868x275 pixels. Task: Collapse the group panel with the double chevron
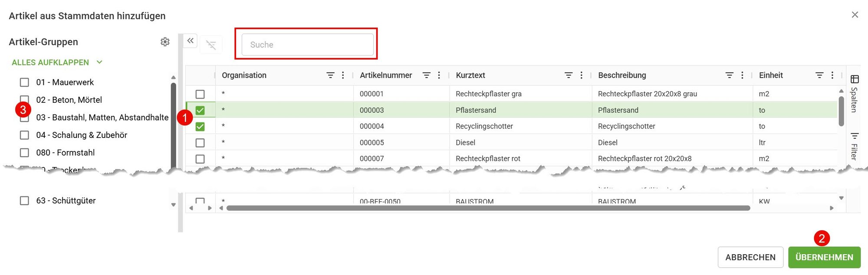pyautogui.click(x=190, y=41)
